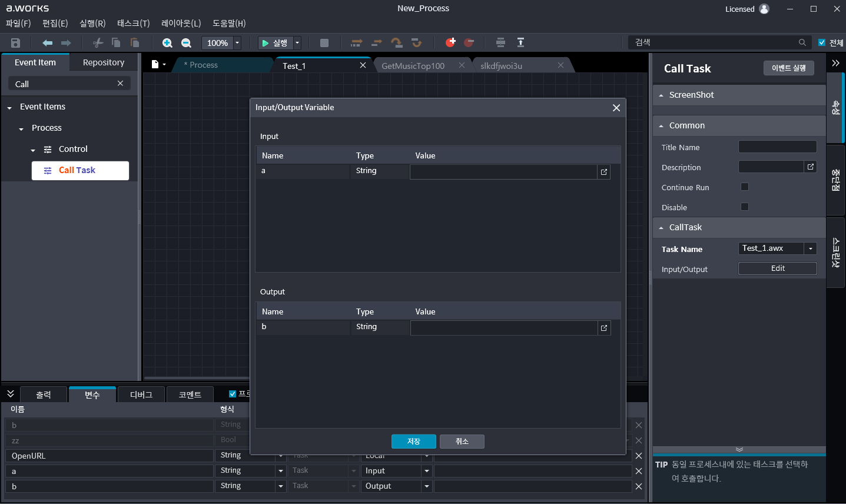Click the Value field for input variable a

click(503, 172)
